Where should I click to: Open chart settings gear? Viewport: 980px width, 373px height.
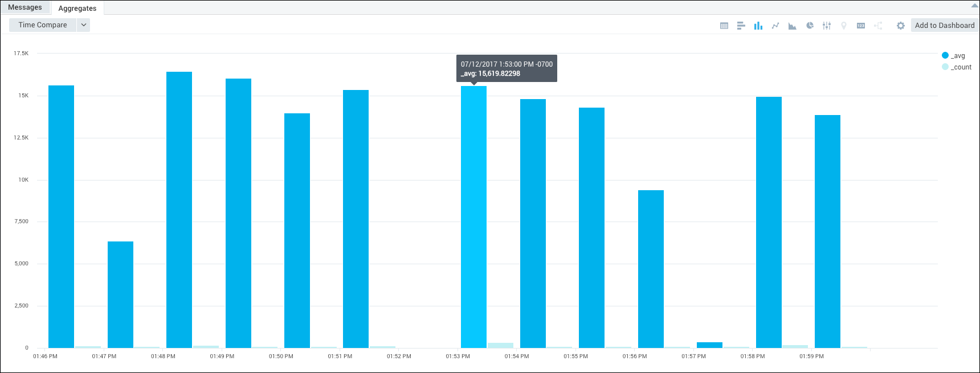coord(900,26)
